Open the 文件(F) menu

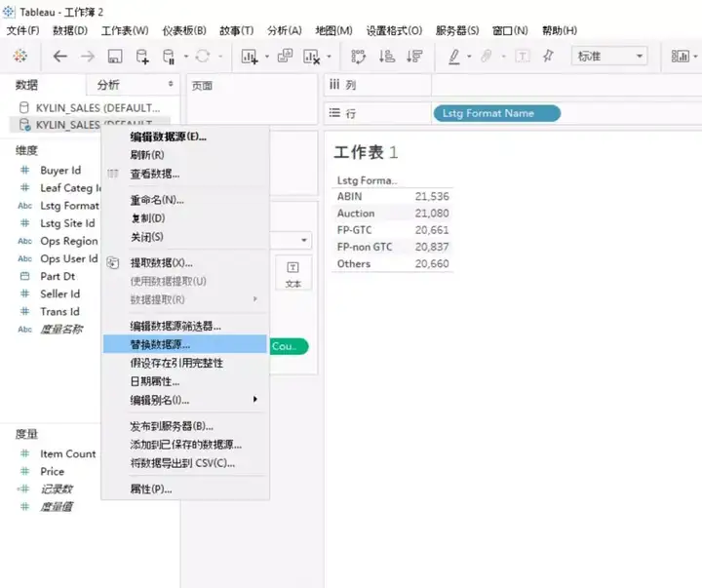22,30
